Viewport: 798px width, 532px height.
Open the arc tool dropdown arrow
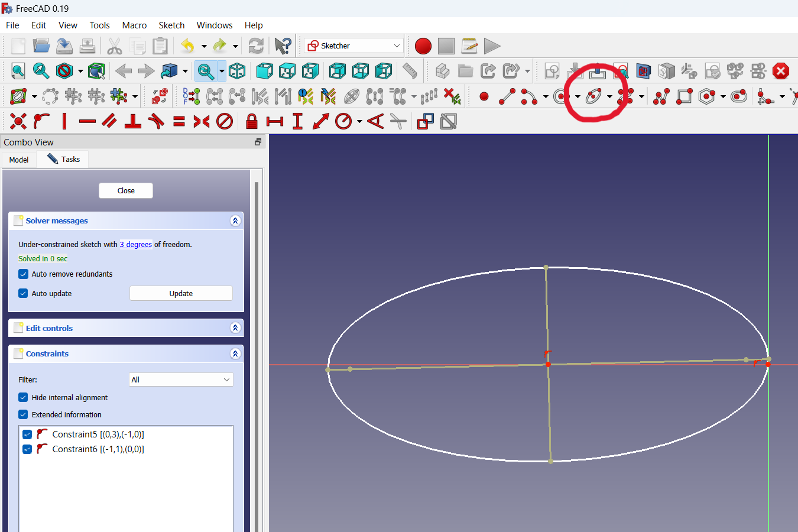[x=546, y=97]
